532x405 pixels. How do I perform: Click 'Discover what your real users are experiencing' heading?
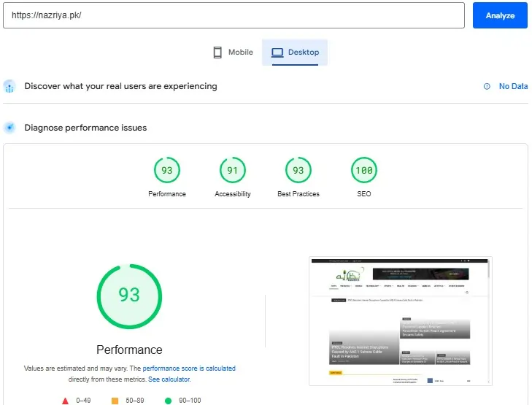tap(121, 86)
